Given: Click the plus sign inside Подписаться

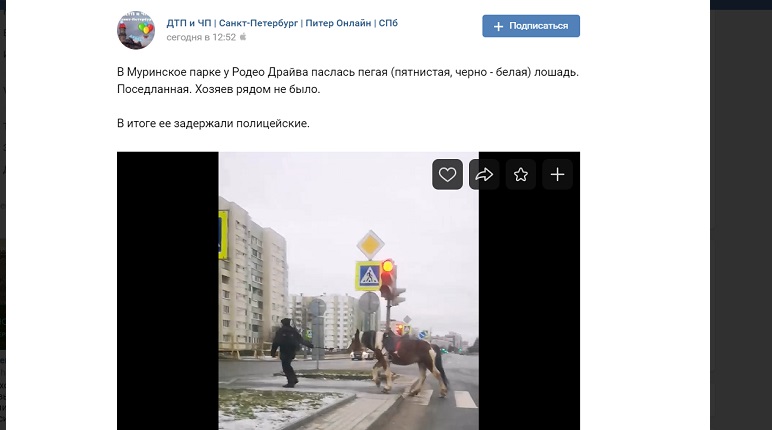Looking at the screenshot, I should pyautogui.click(x=498, y=26).
